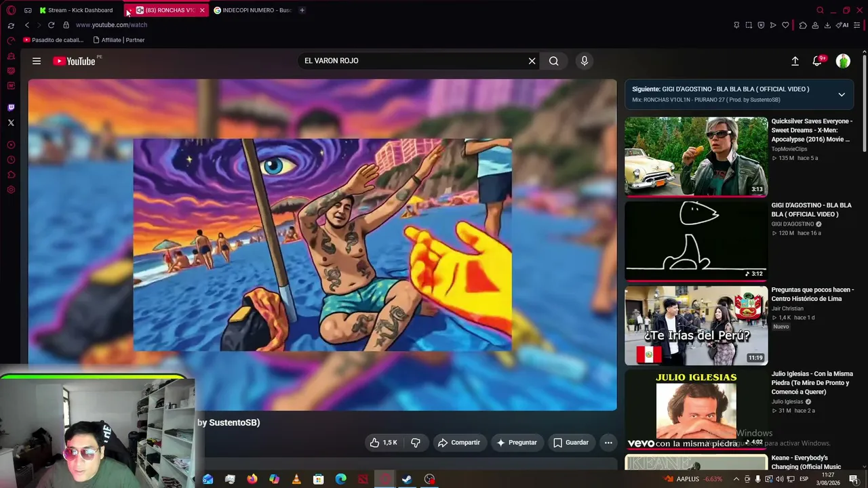Click the send arrow toolbar icon
The height and width of the screenshot is (488, 868).
click(x=773, y=25)
